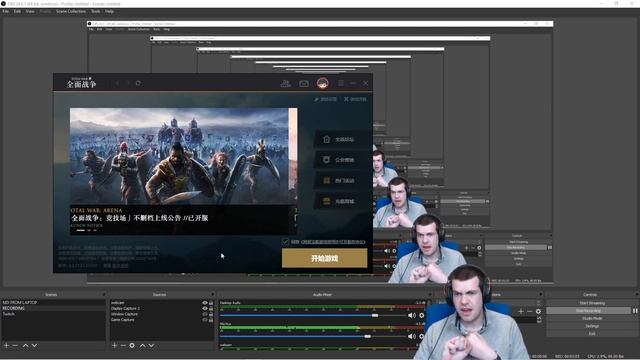This screenshot has height=360, width=640.
Task: Click Start Streaming button
Action: tap(592, 303)
